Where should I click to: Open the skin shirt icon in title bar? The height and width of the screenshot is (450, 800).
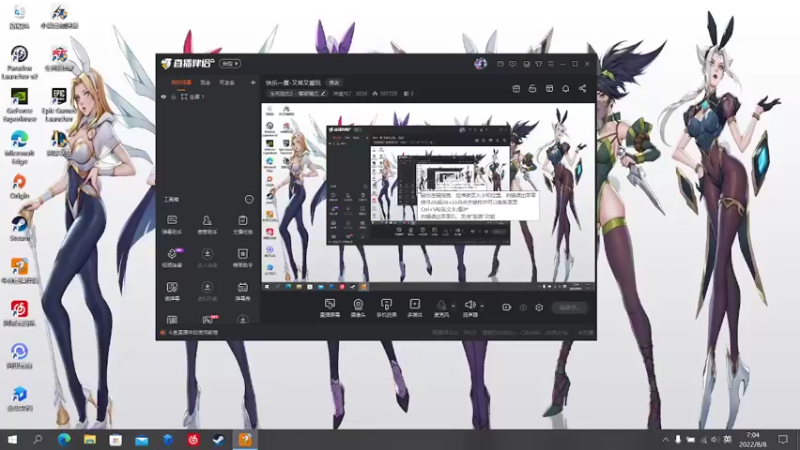(x=539, y=64)
